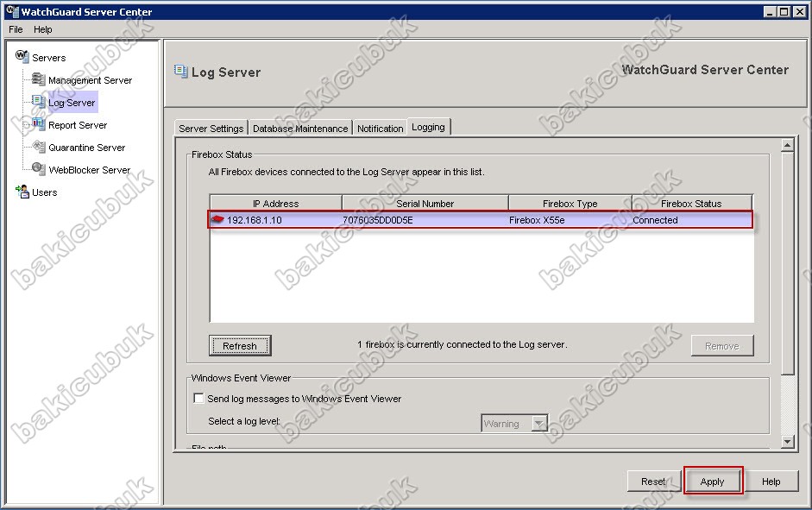Select Servers root tree item

click(x=48, y=58)
